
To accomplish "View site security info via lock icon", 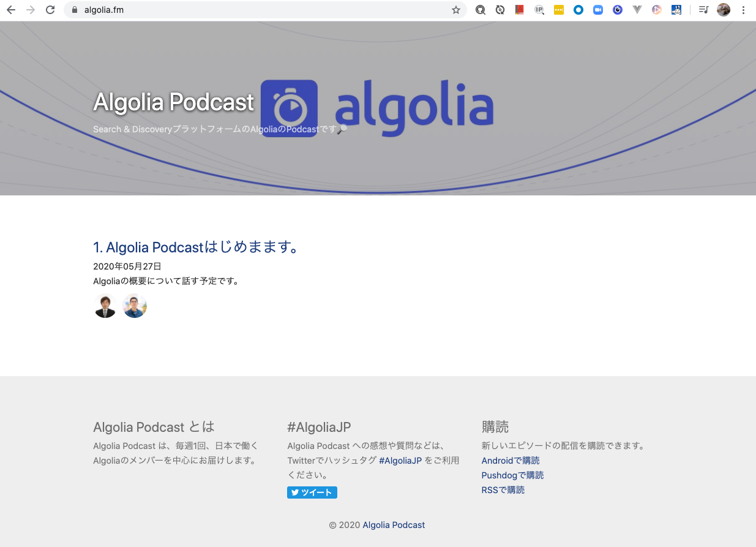I will 74,10.
